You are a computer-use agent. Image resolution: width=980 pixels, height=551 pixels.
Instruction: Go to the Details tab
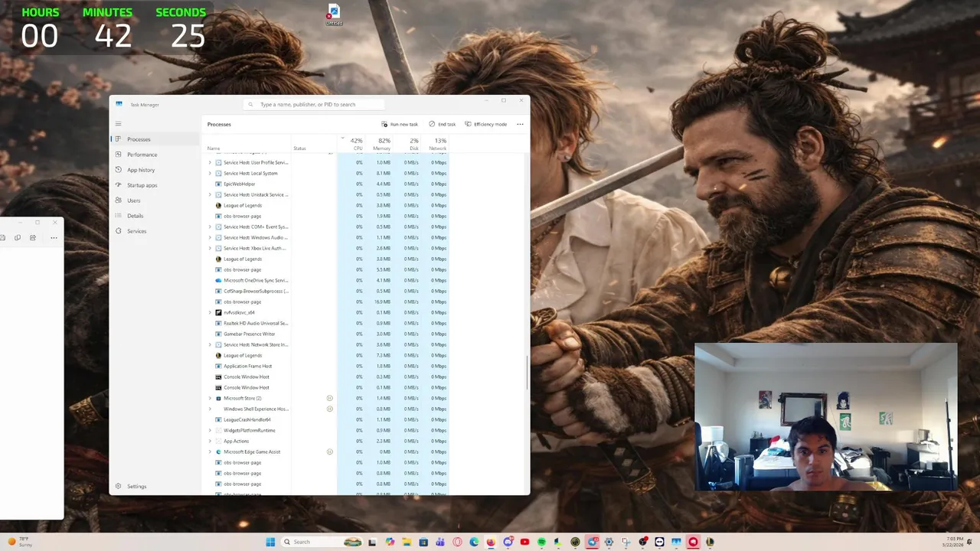coord(155,216)
